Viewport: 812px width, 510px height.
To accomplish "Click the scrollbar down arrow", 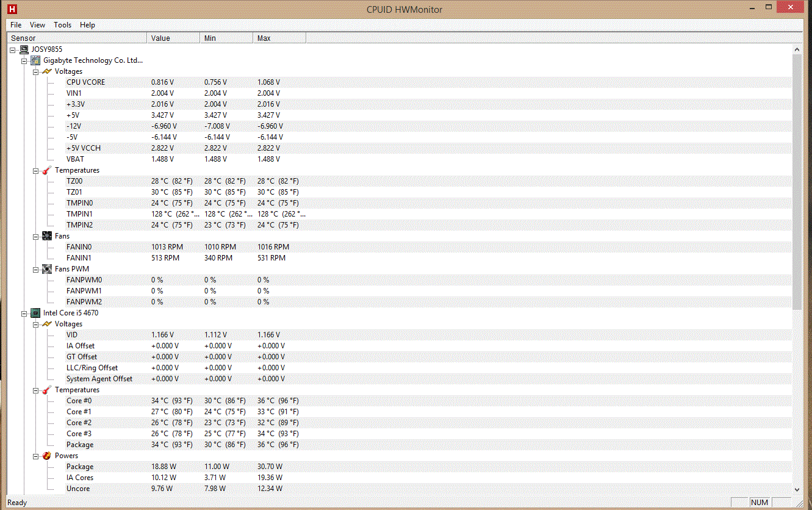I will [797, 489].
